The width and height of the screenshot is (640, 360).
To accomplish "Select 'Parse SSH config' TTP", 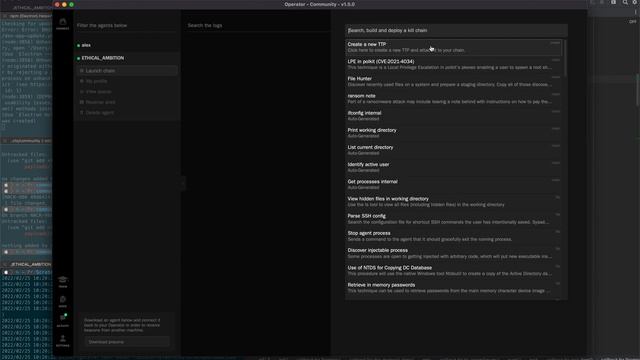I will coord(454,218).
